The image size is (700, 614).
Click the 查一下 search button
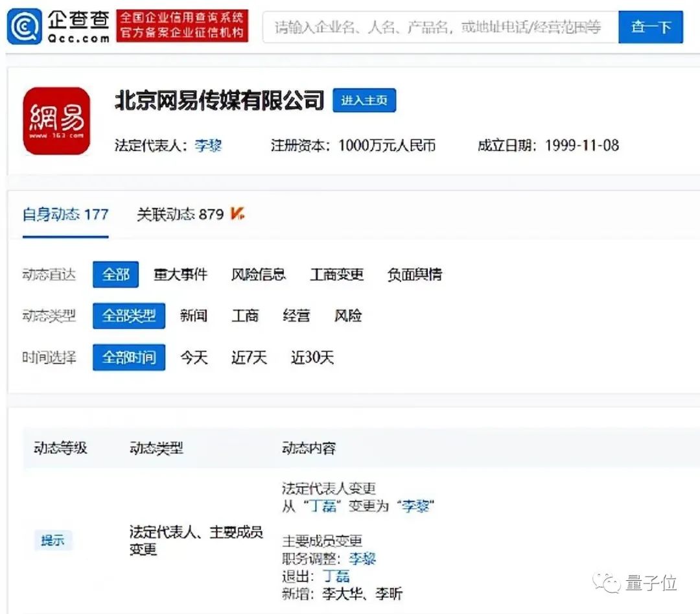[650, 27]
